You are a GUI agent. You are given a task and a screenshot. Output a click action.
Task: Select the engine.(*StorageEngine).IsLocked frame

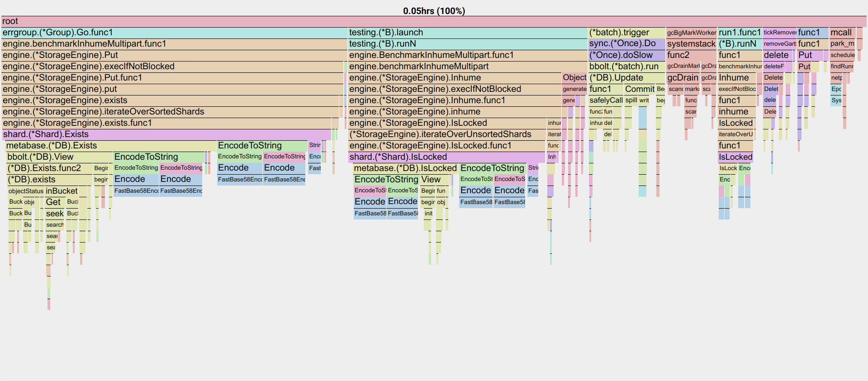[x=447, y=123]
